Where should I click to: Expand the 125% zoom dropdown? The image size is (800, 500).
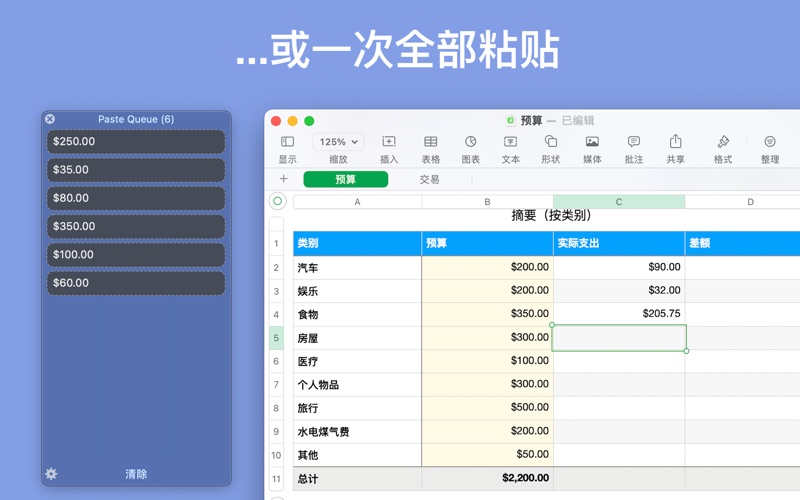(338, 142)
